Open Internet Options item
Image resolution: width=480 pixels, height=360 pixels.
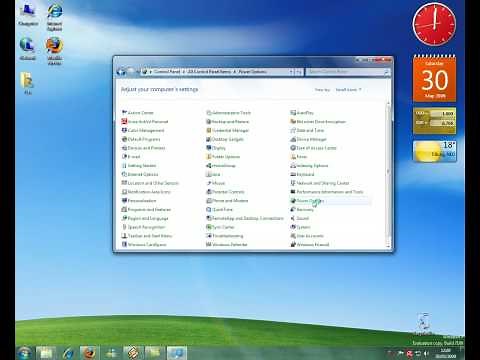tap(140, 174)
